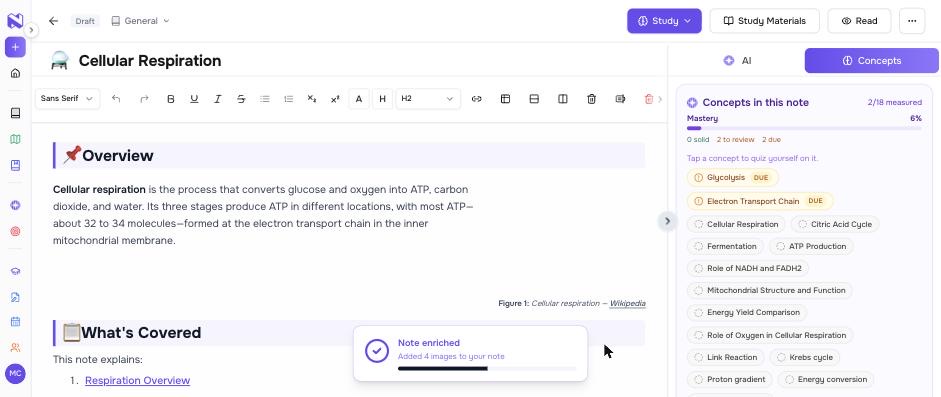Click the Draft status badge
This screenshot has width=941, height=397.
pos(85,21)
